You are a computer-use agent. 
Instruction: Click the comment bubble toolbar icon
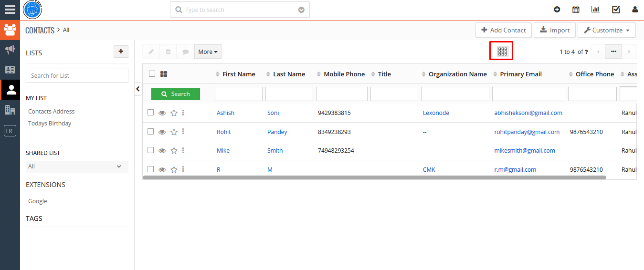coord(185,52)
